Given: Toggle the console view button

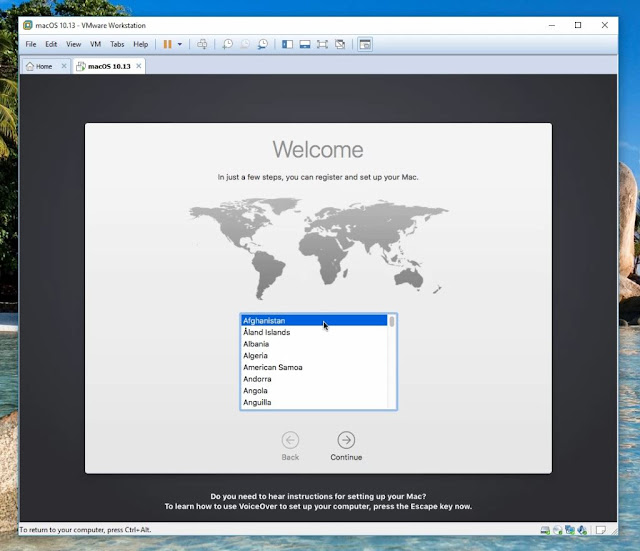Looking at the screenshot, I should pyautogui.click(x=365, y=44).
